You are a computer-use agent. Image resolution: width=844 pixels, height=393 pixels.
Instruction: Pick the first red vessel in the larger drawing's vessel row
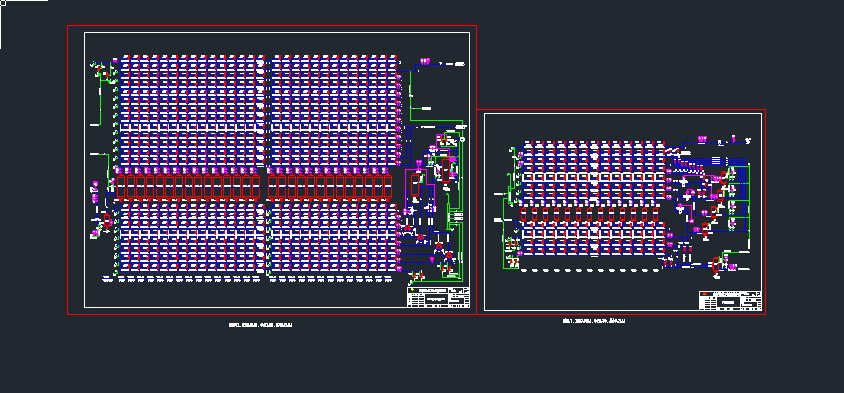tap(121, 186)
